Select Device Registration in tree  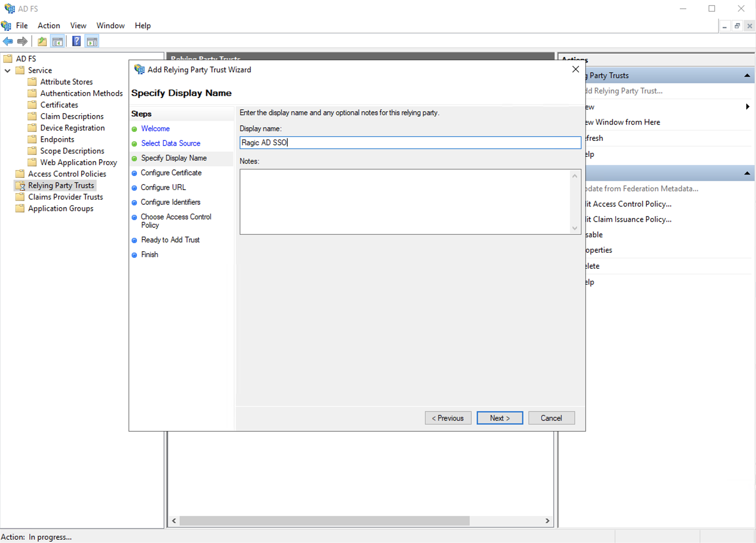pos(72,128)
